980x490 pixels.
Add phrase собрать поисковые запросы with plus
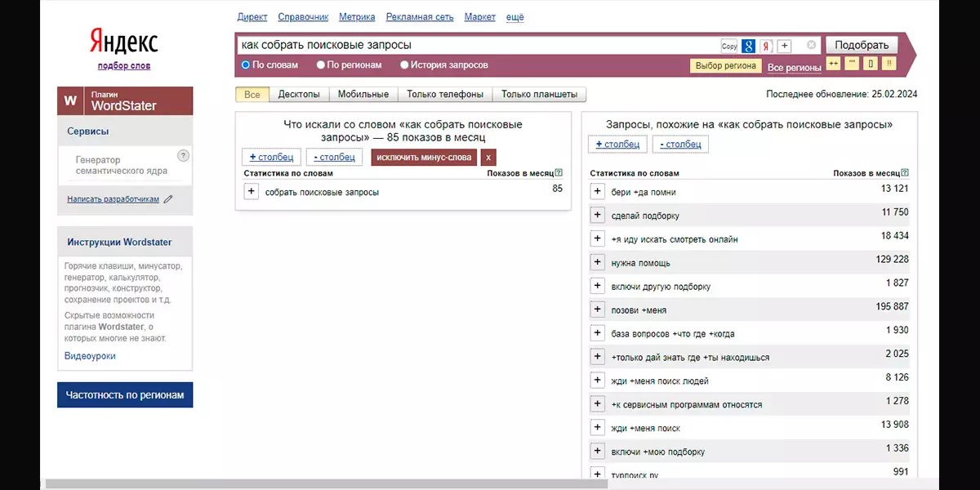point(252,192)
